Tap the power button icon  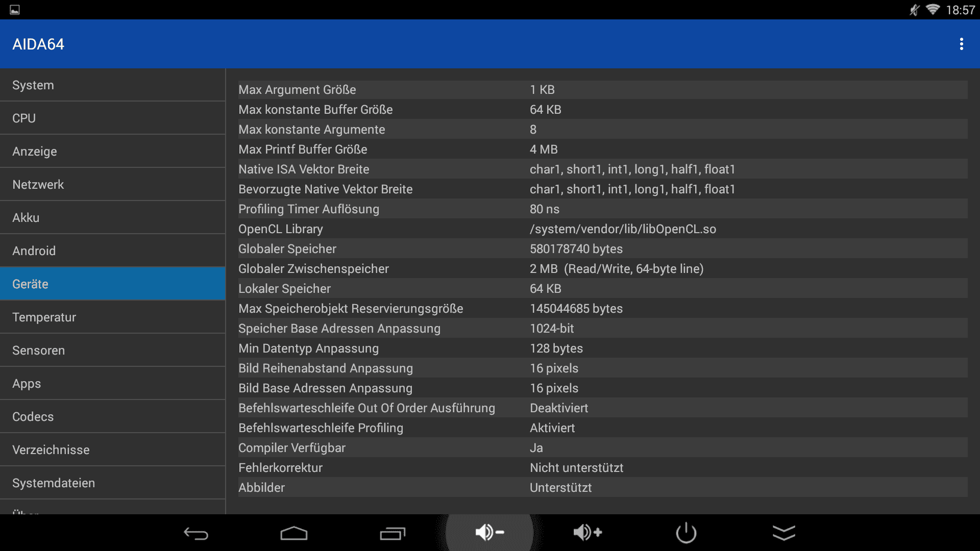point(686,533)
